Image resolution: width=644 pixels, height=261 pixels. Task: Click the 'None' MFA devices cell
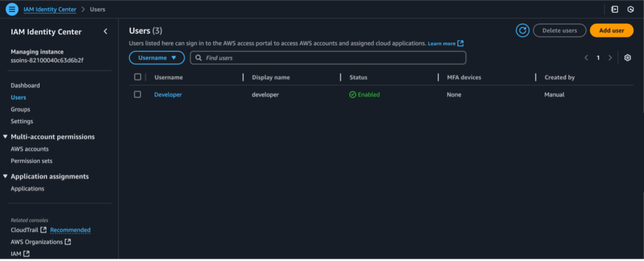tap(454, 94)
